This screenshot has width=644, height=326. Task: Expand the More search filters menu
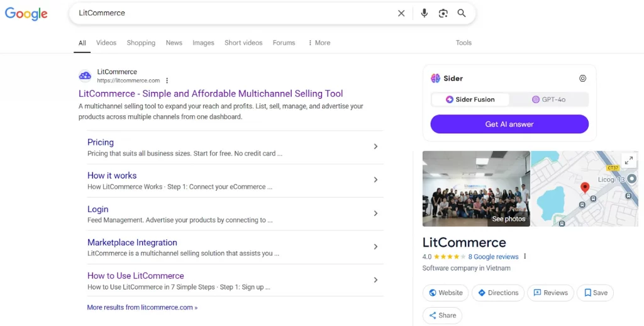click(x=319, y=43)
